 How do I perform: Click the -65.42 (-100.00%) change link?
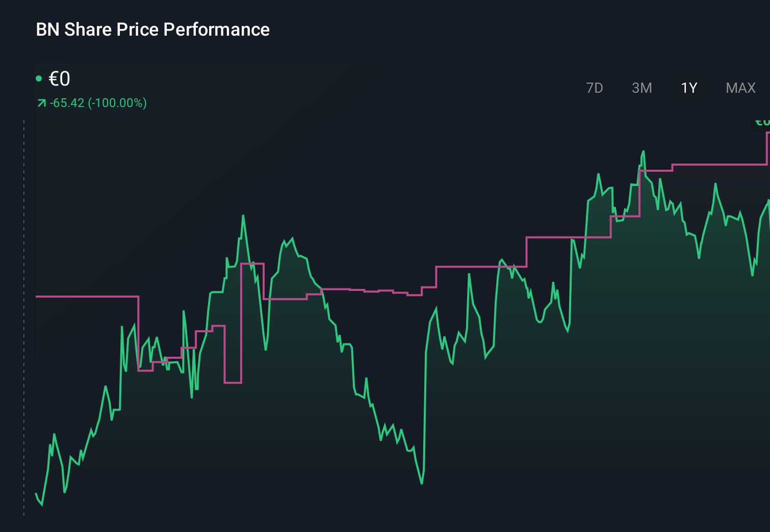[x=98, y=103]
